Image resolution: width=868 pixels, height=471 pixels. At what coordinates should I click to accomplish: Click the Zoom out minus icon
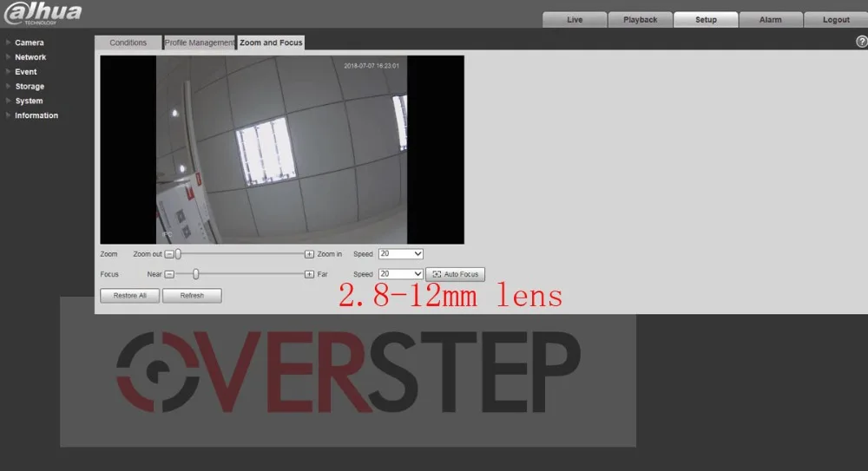pyautogui.click(x=169, y=254)
